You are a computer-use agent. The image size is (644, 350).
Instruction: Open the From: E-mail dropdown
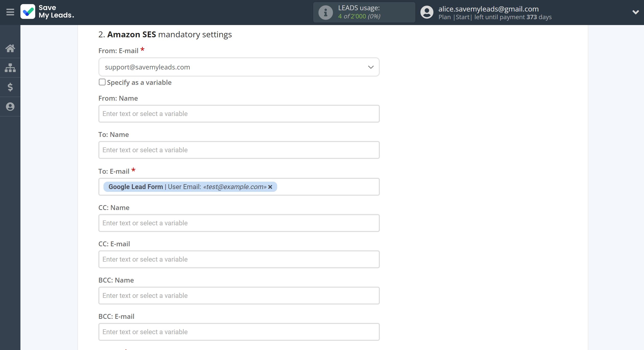(x=239, y=67)
